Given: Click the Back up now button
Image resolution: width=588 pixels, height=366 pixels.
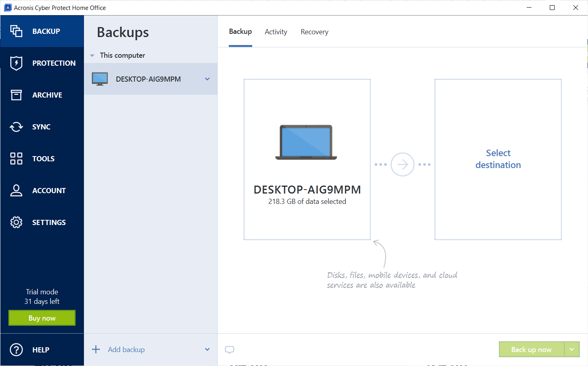Looking at the screenshot, I should tap(532, 349).
